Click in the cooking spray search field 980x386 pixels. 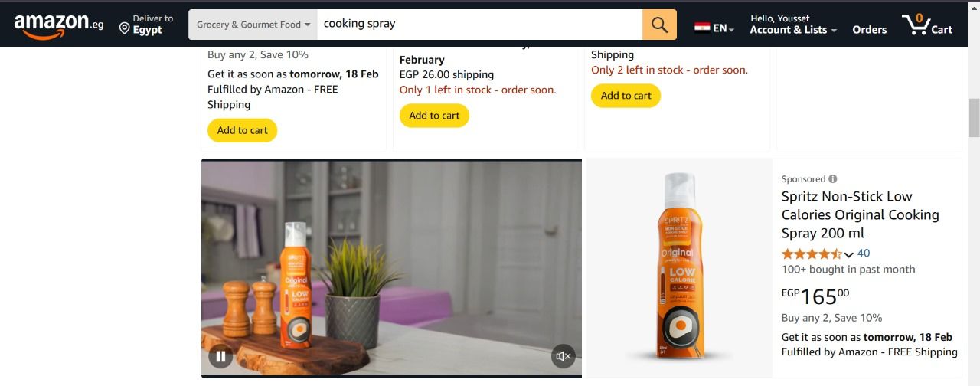(x=480, y=25)
